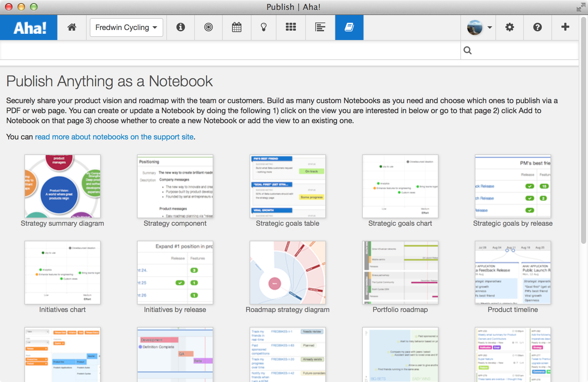
Task: Click the plus add icon
Action: point(565,28)
